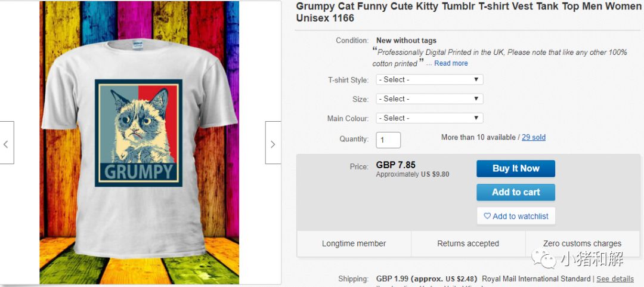Select the Longtime member tab

tap(354, 243)
